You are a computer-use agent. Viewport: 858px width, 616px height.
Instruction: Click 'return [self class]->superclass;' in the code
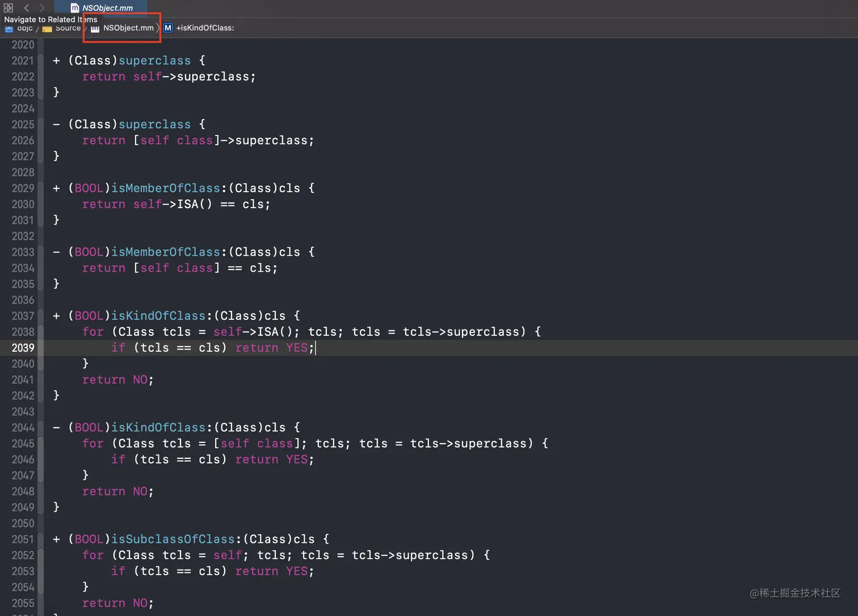198,140
